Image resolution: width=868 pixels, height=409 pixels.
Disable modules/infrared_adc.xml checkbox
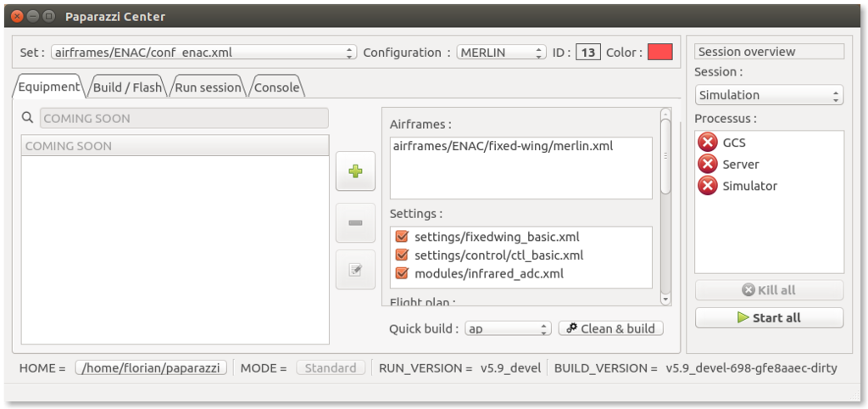[402, 273]
